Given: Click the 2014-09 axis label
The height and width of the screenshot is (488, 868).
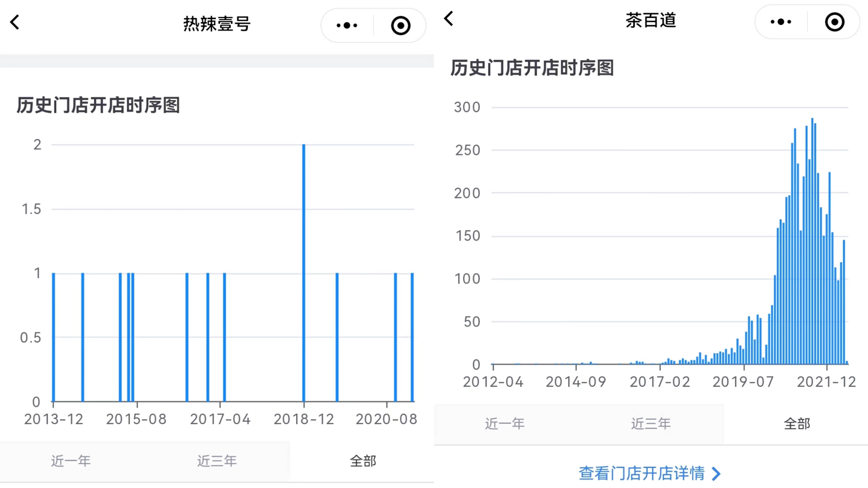Looking at the screenshot, I should pyautogui.click(x=576, y=382).
